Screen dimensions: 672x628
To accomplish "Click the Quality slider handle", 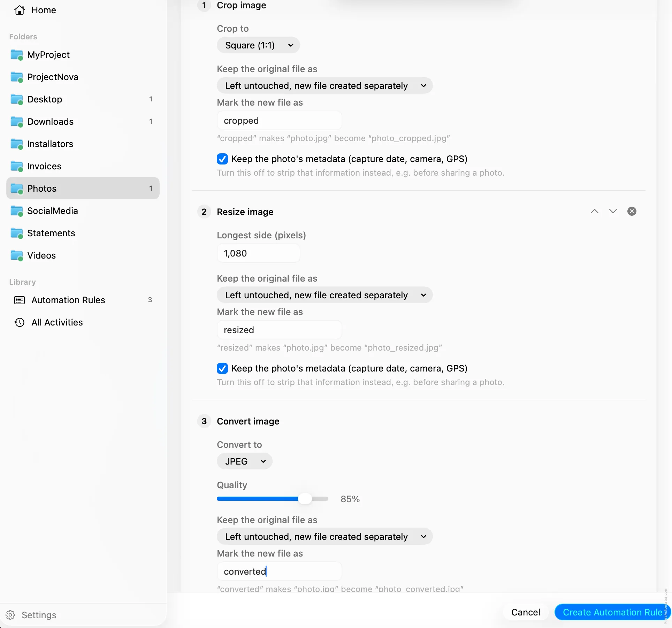I will (x=305, y=499).
